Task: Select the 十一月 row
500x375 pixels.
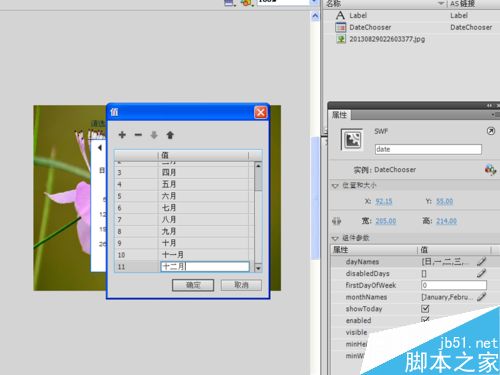Action: tap(184, 255)
